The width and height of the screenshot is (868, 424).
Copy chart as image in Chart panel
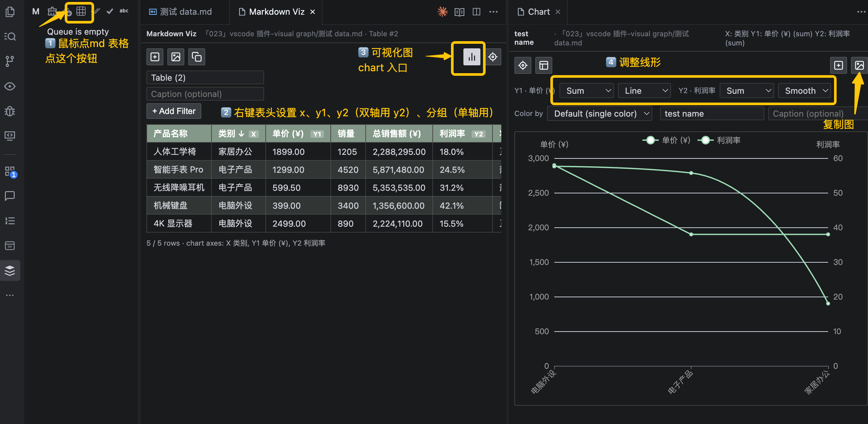pyautogui.click(x=859, y=65)
